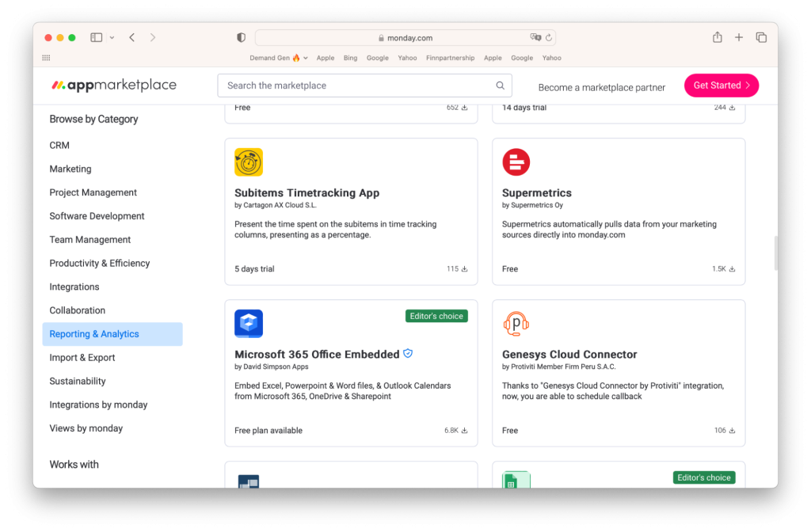Select the Integrations category
Screen dimensions: 811x532
tap(74, 287)
